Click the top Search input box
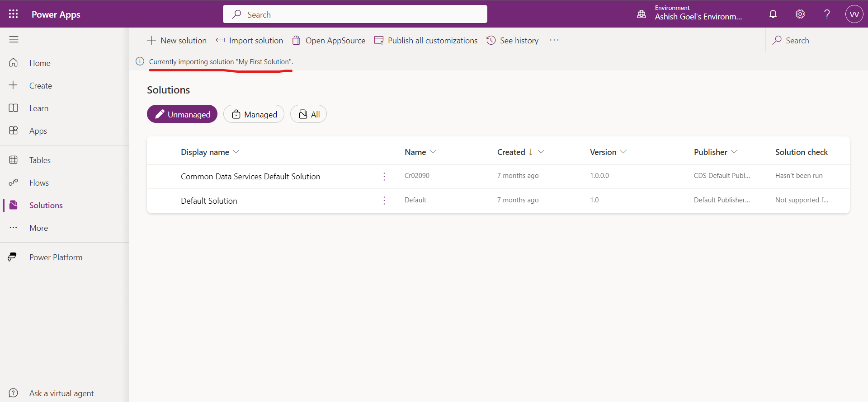 pos(355,14)
